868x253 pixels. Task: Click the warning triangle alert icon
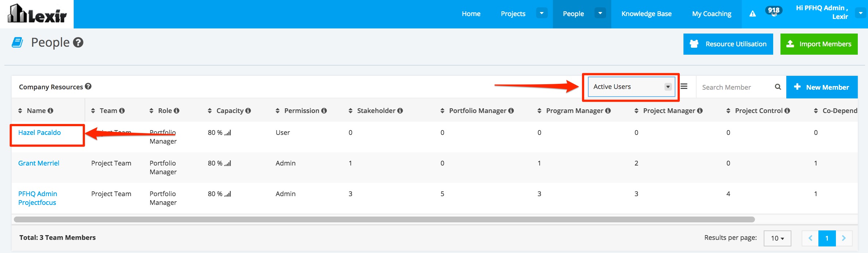pos(752,14)
